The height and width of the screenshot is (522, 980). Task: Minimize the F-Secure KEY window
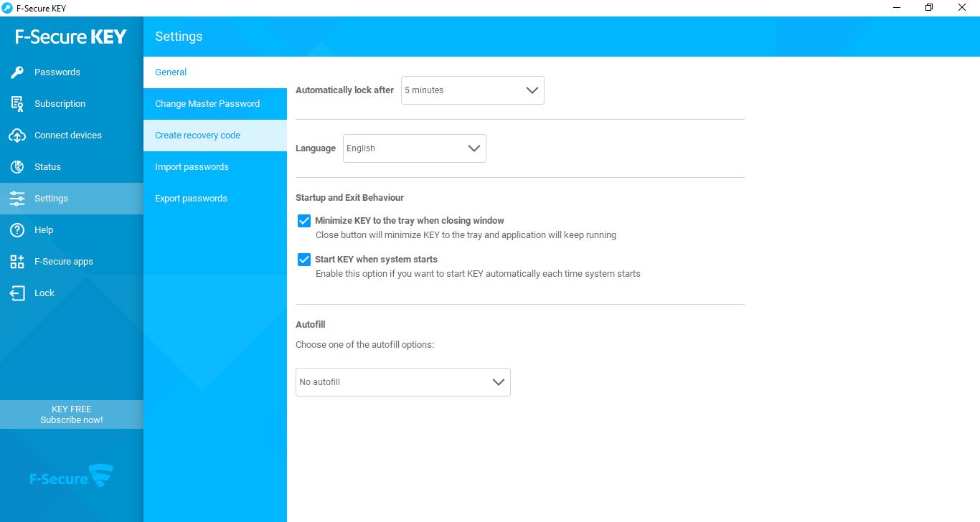897,8
